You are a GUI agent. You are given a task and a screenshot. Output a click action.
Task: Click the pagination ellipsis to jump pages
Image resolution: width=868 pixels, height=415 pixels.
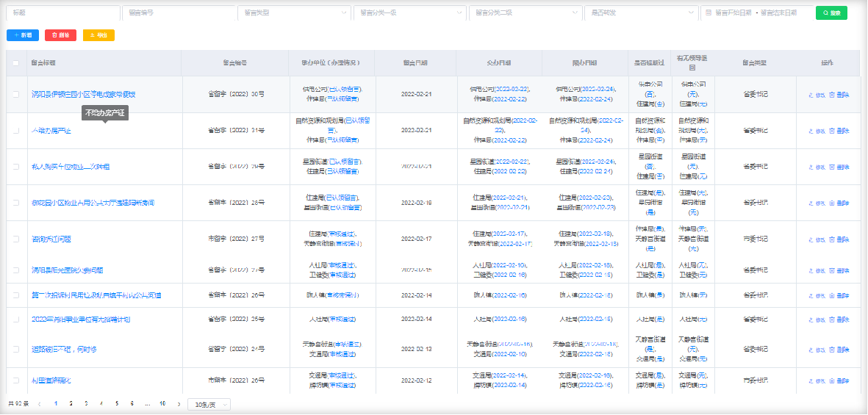(x=147, y=404)
